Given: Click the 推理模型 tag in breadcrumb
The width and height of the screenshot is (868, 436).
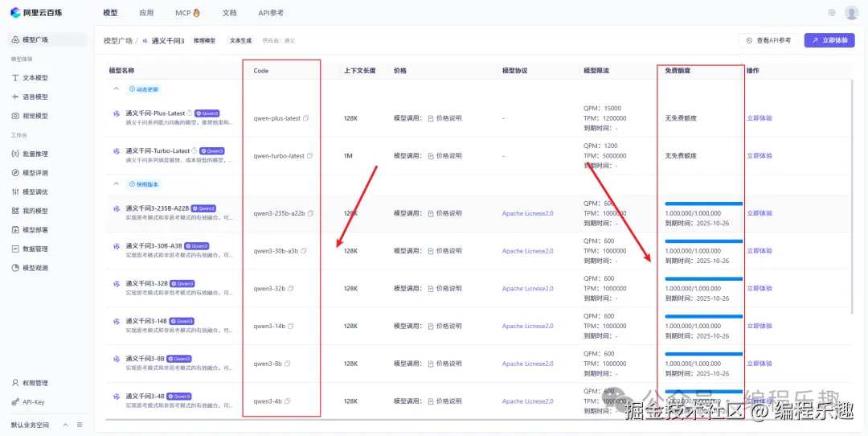Looking at the screenshot, I should click(204, 40).
